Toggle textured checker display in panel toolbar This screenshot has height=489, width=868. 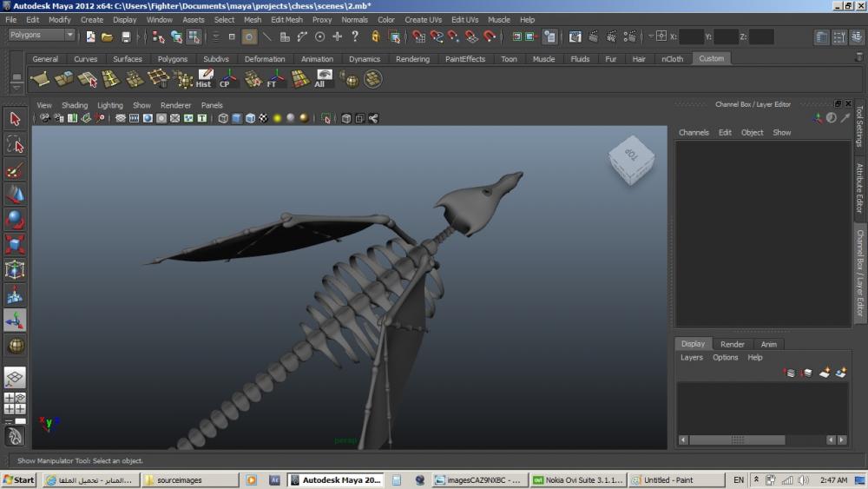(263, 118)
